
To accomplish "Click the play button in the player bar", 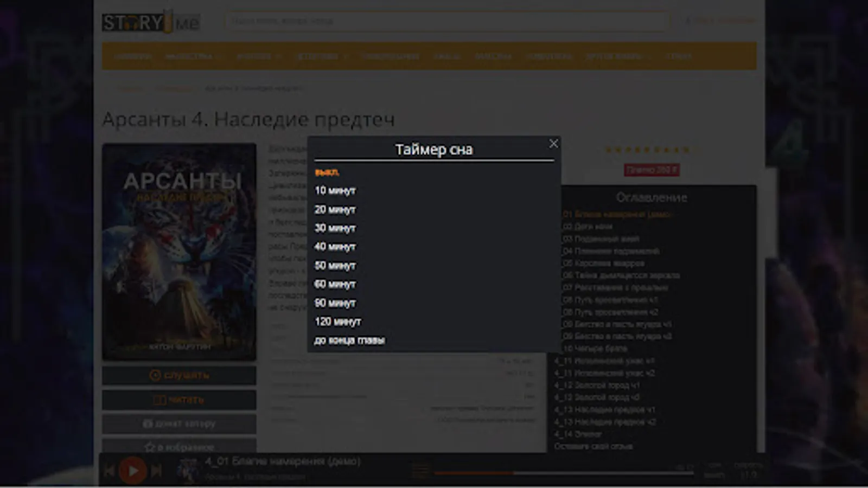I will 132,471.
